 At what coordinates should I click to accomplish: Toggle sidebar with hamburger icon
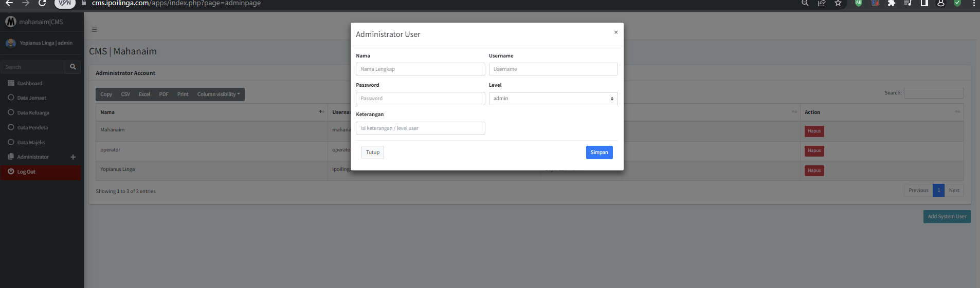(x=95, y=30)
